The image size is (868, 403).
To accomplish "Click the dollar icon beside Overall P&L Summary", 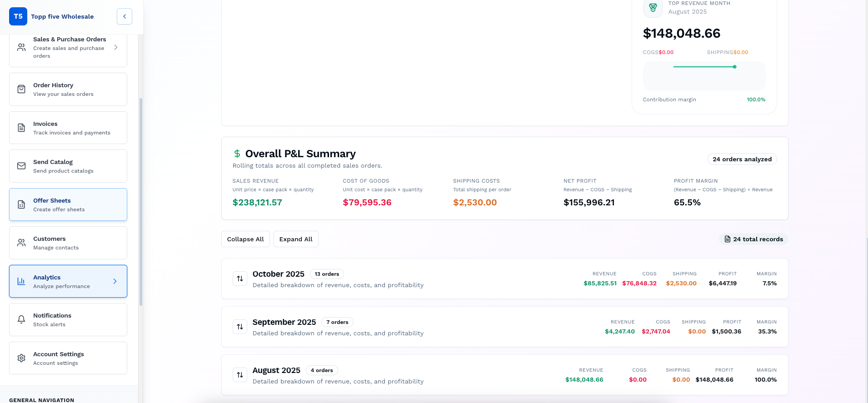I will [237, 154].
